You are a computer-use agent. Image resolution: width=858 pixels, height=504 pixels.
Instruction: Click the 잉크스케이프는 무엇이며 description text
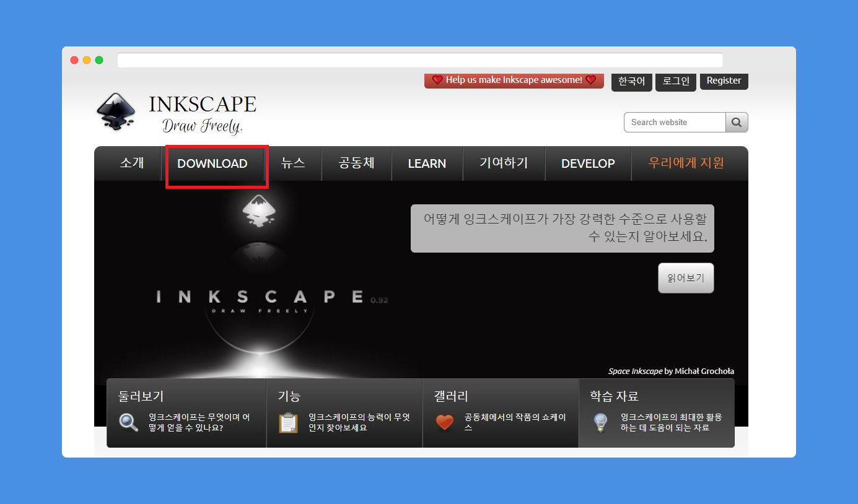click(199, 422)
